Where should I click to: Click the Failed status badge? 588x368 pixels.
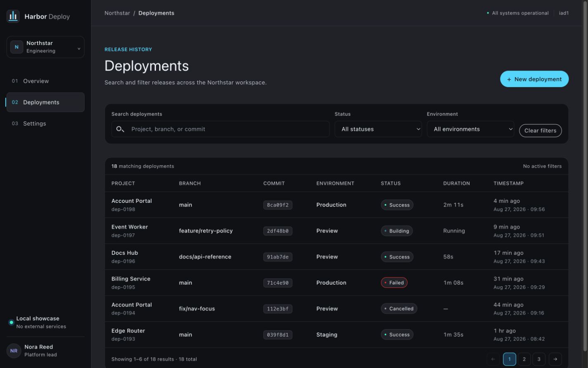[x=394, y=283]
